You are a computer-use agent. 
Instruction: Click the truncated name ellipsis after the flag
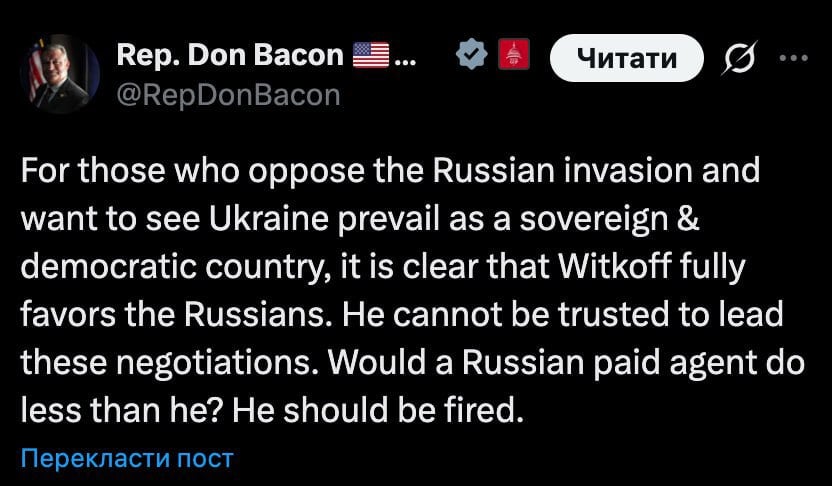point(406,57)
